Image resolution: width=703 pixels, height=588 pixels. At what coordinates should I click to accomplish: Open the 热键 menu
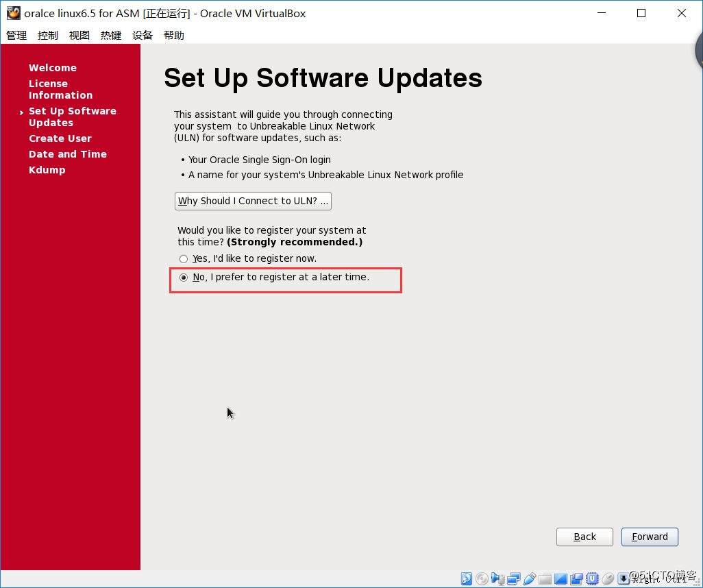[111, 35]
